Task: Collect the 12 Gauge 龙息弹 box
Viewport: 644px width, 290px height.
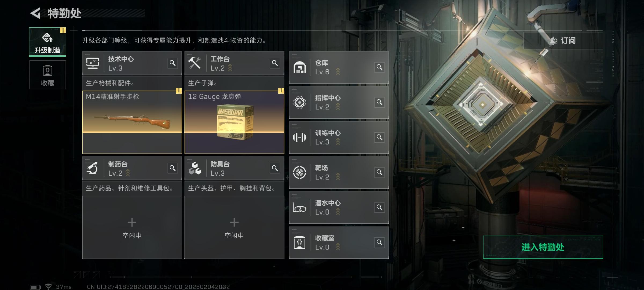Action: pyautogui.click(x=234, y=122)
